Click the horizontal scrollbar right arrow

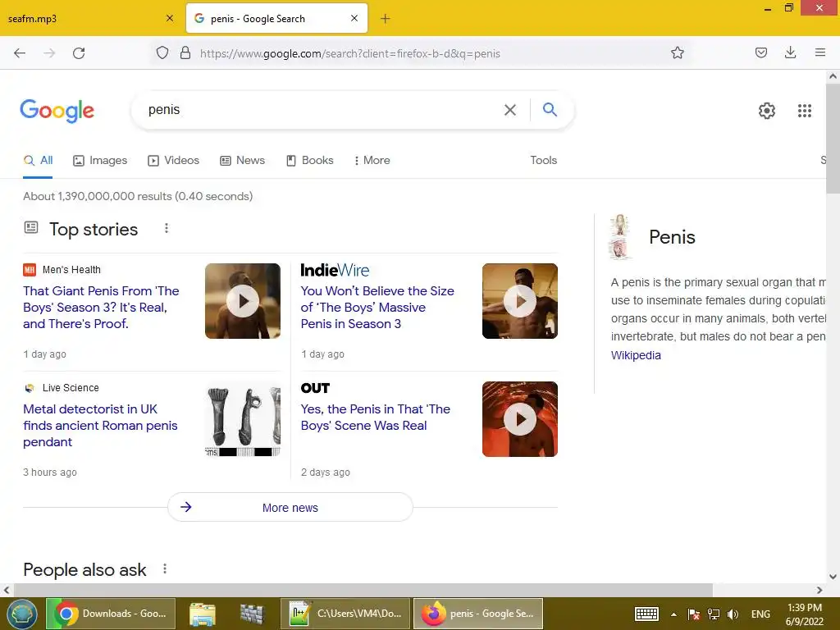click(x=819, y=590)
